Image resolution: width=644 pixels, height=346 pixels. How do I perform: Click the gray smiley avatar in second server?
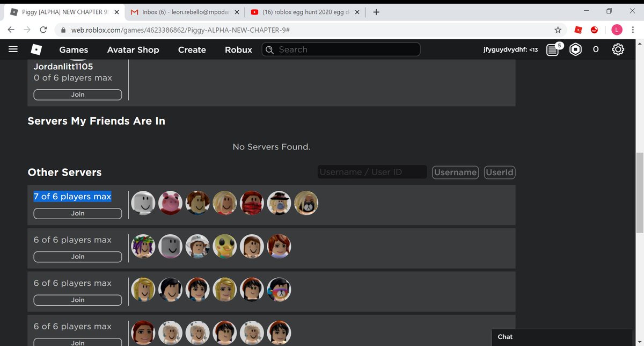(x=171, y=246)
